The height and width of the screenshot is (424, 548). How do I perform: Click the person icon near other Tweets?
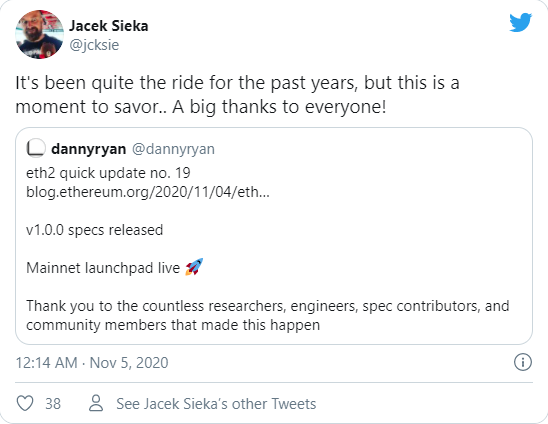[96, 403]
